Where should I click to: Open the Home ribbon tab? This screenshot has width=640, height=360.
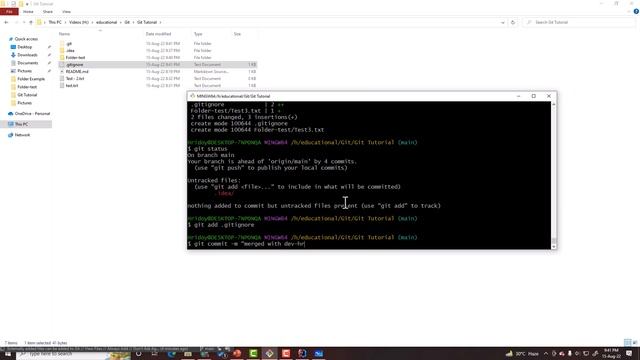28,12
